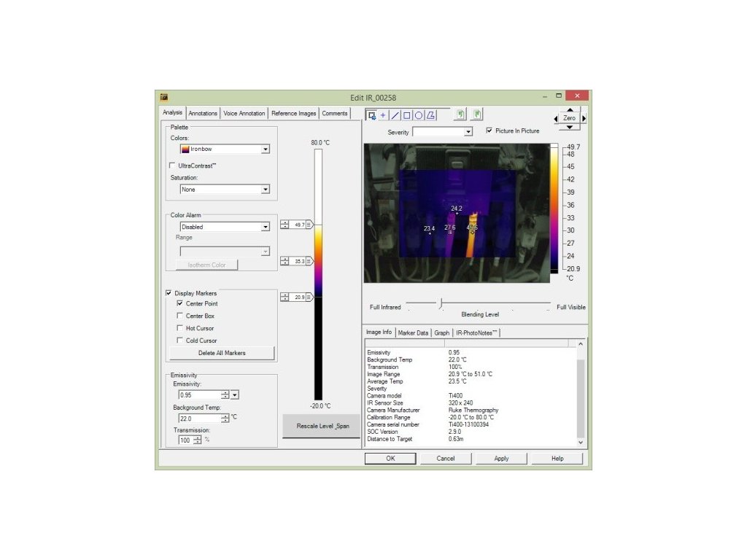Viewport: 747px width, 560px height.
Task: Pick the rectangle marker tool
Action: [x=407, y=115]
